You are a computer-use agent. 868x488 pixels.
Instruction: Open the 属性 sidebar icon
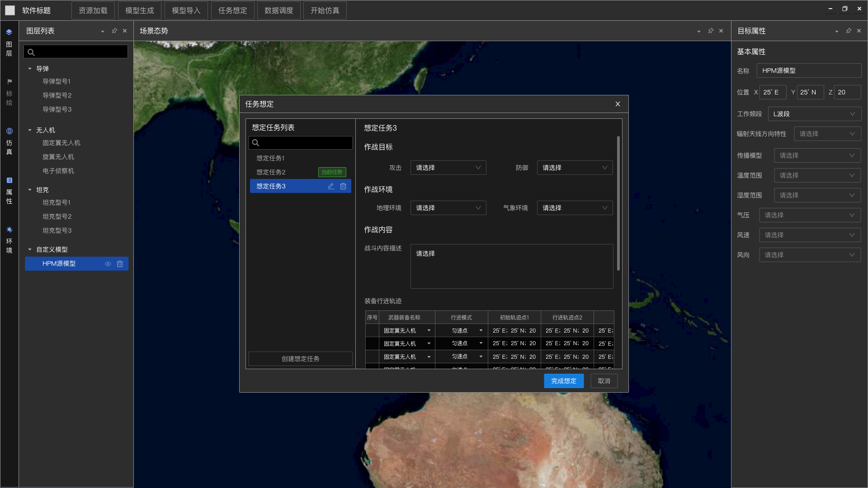point(9,180)
